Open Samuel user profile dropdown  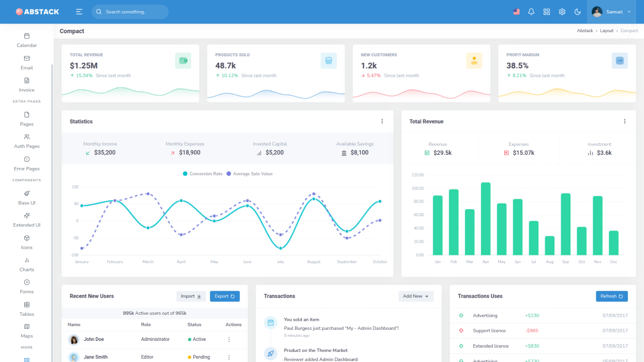pyautogui.click(x=612, y=12)
